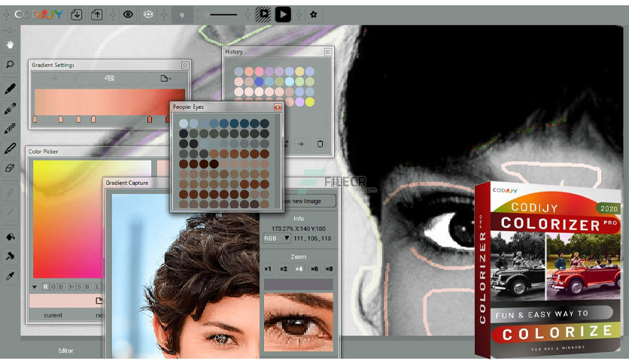The image size is (629, 364).
Task: Click the 'current' label in Color Picker
Action: [x=53, y=316]
